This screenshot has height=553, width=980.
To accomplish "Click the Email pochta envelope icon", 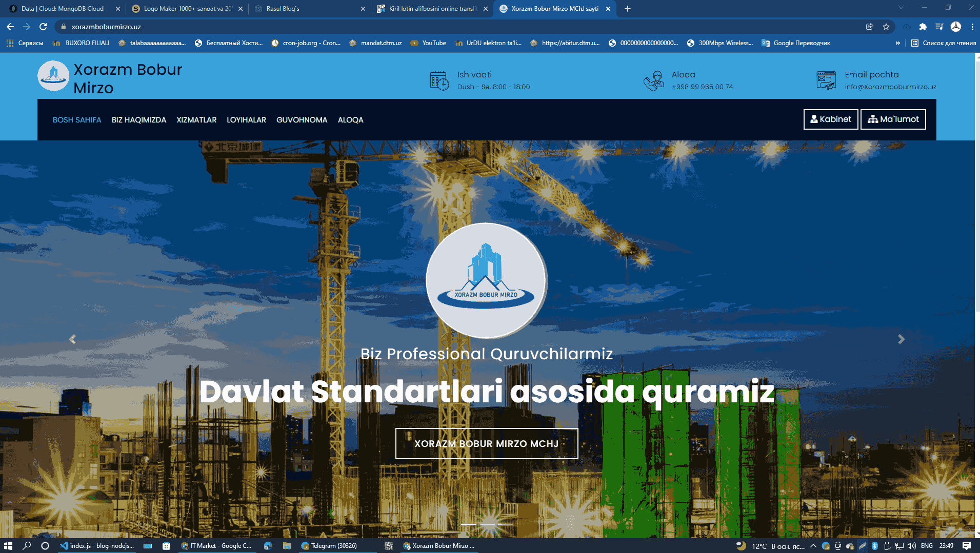I will coord(826,80).
